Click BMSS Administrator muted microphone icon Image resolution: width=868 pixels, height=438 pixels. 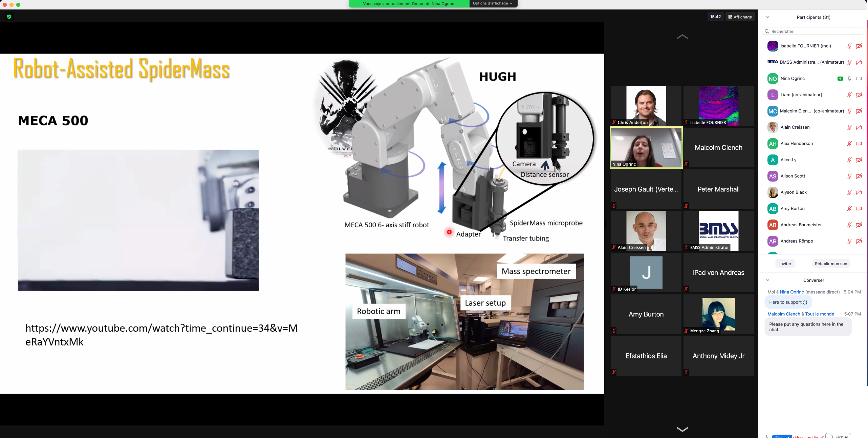[849, 62]
